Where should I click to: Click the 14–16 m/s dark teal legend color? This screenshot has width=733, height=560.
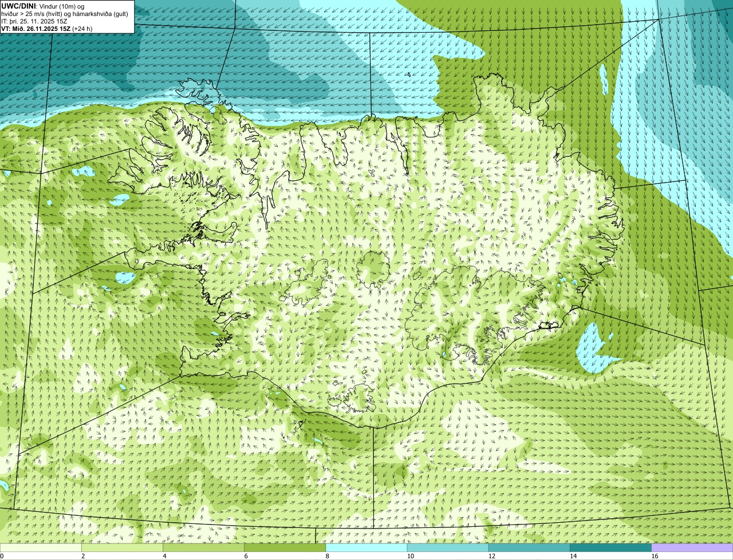[x=611, y=548]
